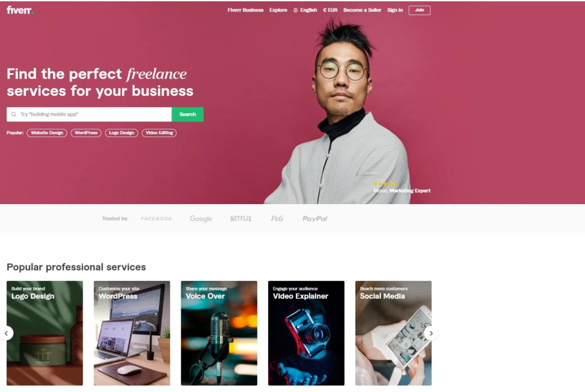This screenshot has height=392, width=585.
Task: Select the Video Editing popular tag
Action: click(x=159, y=133)
